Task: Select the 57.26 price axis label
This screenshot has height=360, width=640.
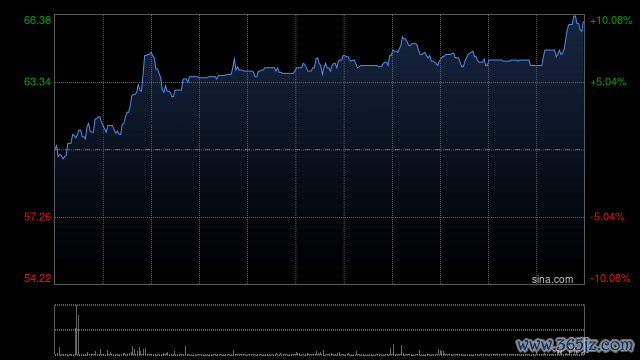Action: [x=37, y=217]
